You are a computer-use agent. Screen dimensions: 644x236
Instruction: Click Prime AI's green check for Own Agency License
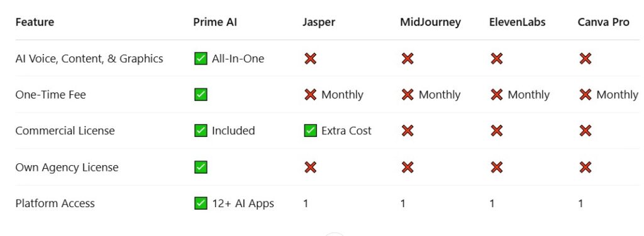click(201, 167)
